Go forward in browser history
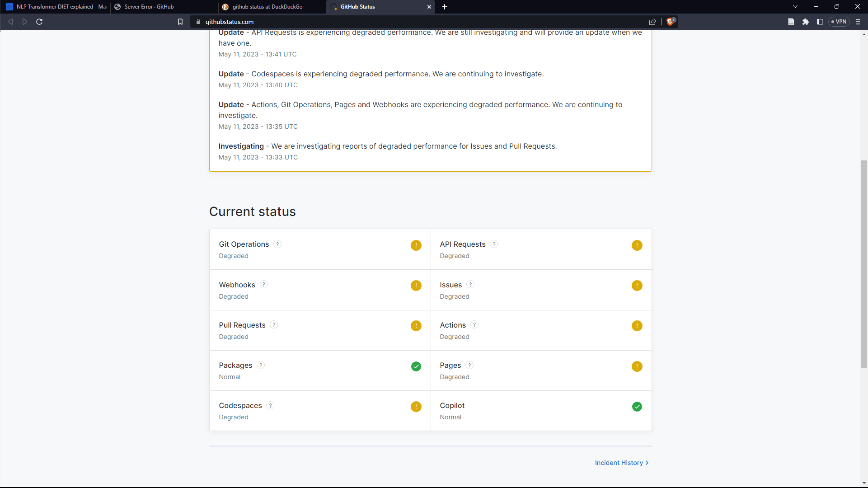The image size is (868, 488). tap(25, 22)
